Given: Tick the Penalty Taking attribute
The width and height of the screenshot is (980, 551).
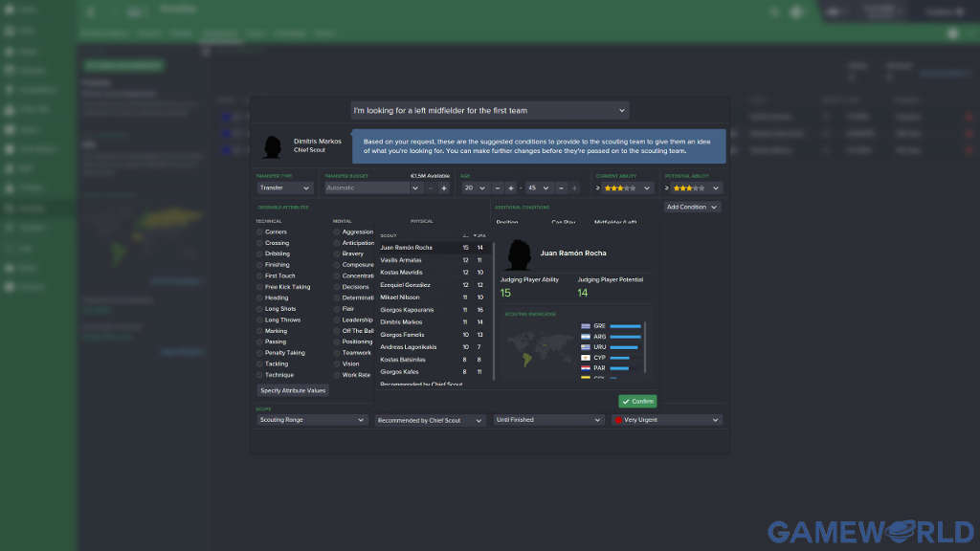Looking at the screenshot, I should click(x=259, y=353).
